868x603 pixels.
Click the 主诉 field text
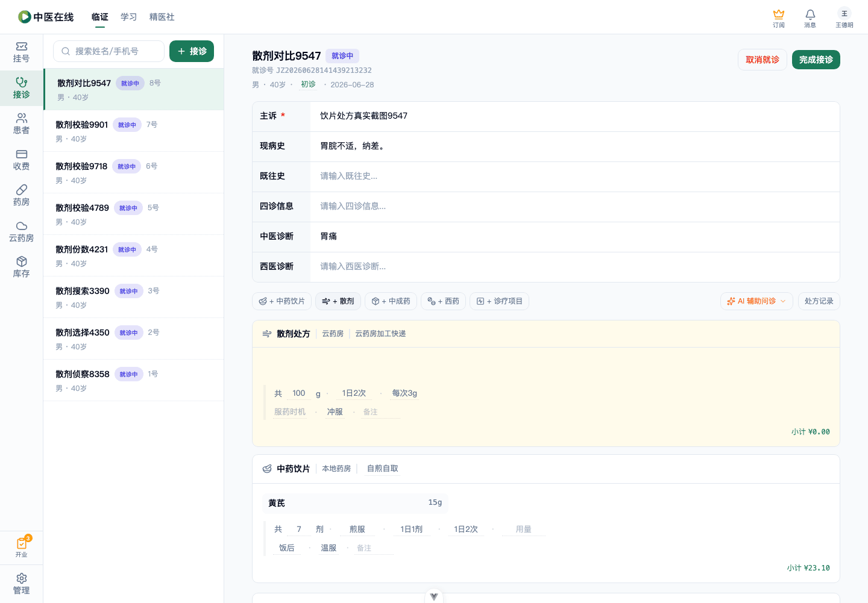click(575, 116)
